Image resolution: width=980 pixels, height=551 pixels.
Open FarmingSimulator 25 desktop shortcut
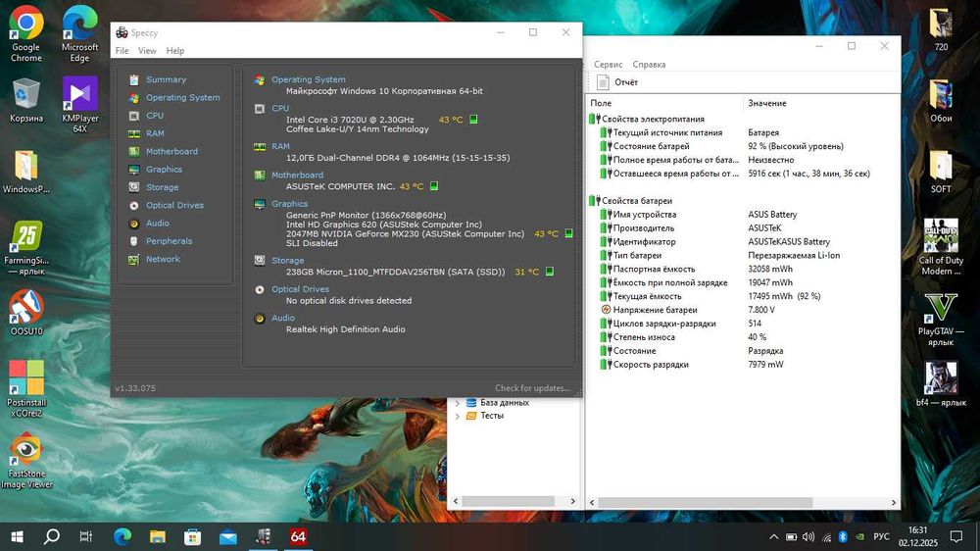pyautogui.click(x=25, y=248)
